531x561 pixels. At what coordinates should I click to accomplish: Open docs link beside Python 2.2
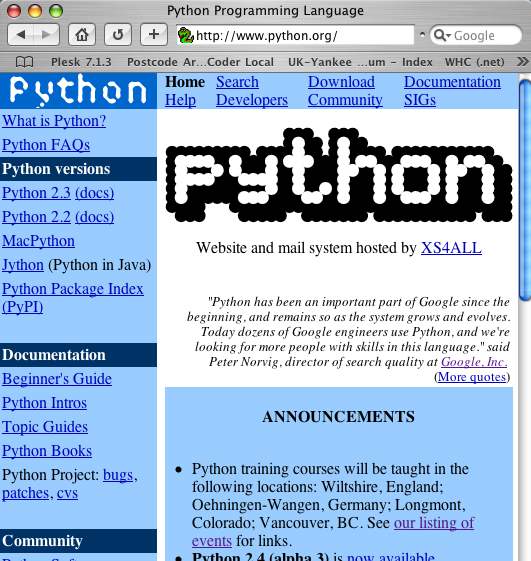pyautogui.click(x=94, y=217)
